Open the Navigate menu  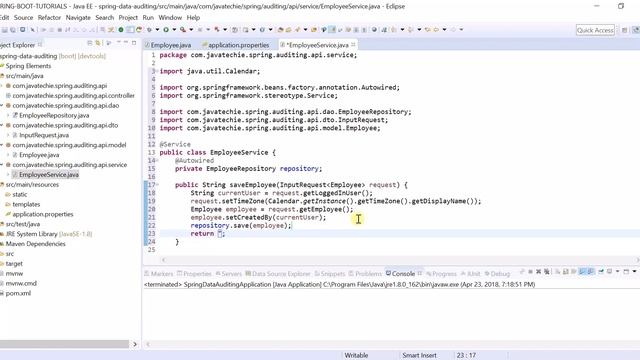click(78, 18)
